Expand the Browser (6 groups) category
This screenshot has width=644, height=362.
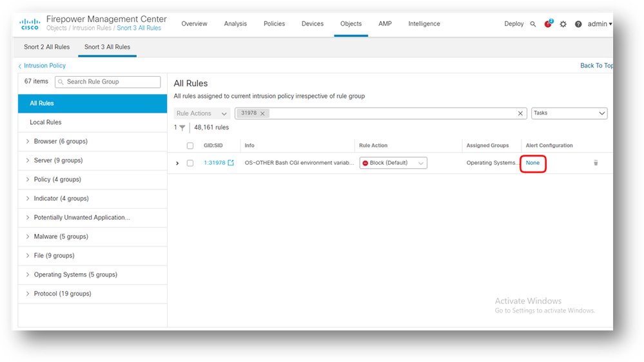coord(28,141)
